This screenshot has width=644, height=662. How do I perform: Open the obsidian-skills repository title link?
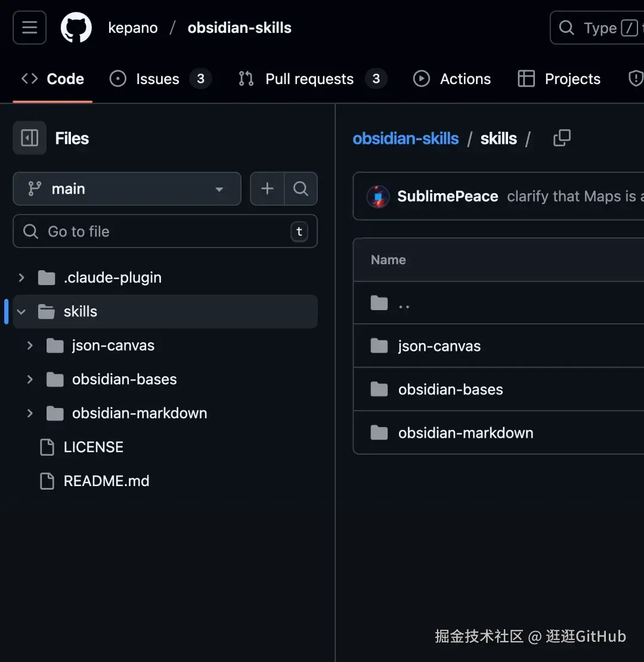(239, 28)
